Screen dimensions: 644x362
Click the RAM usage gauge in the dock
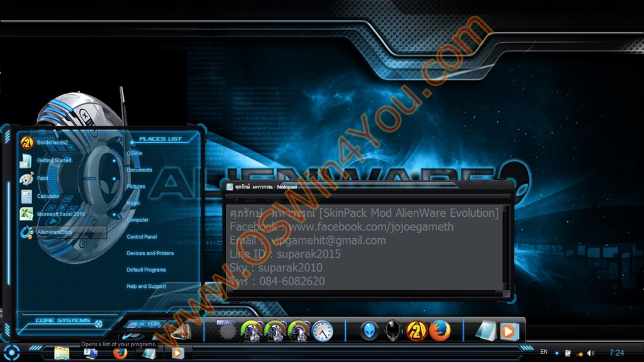pos(275,331)
